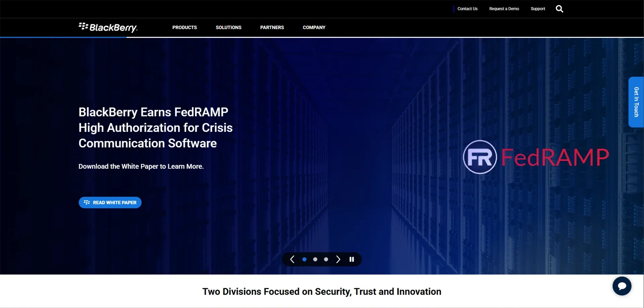Select the first carousel dot

(x=304, y=259)
